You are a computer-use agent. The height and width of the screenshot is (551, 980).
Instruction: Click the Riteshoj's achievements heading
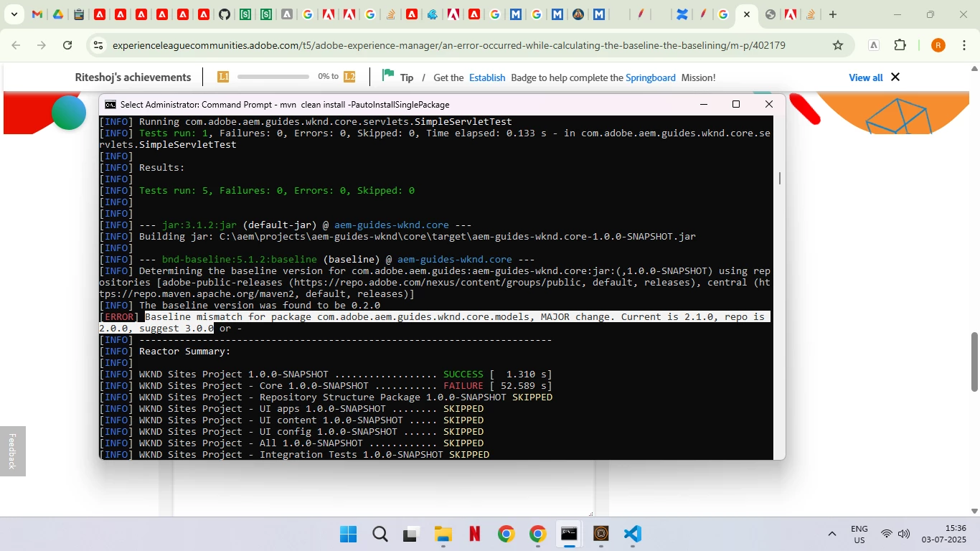pyautogui.click(x=133, y=77)
